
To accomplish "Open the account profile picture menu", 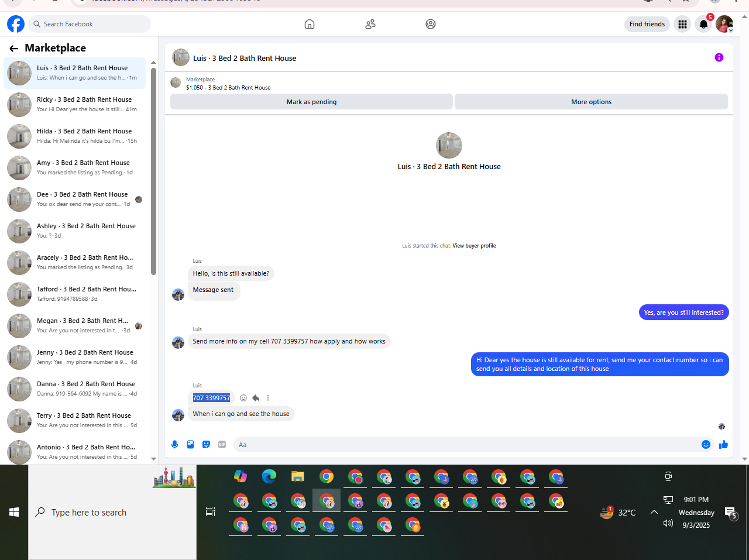I will coord(724,24).
